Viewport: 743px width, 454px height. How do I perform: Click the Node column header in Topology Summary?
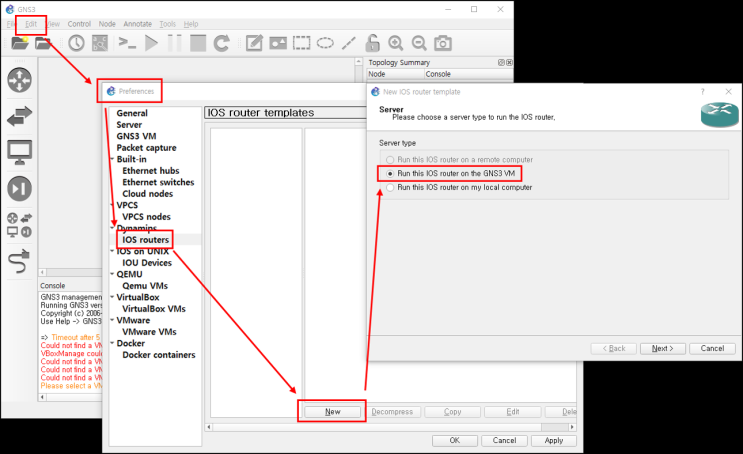(395, 74)
